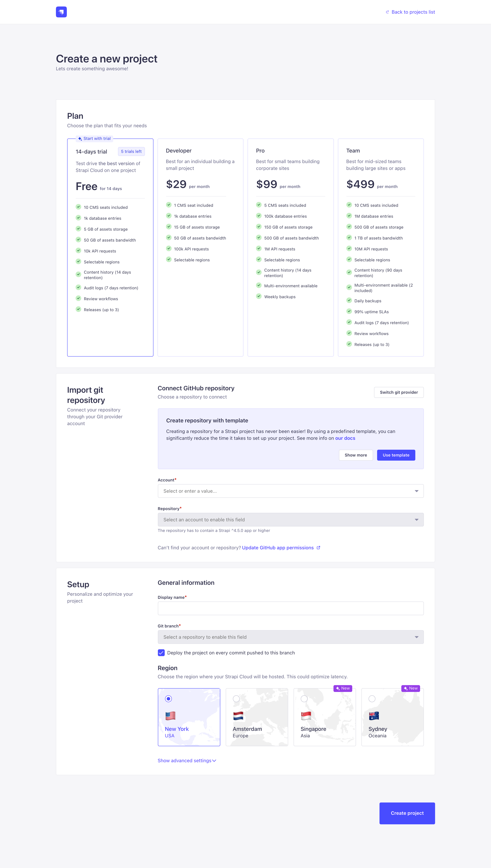Screen dimensions: 491x868
Task: Open the Git branch dropdown
Action: point(290,637)
